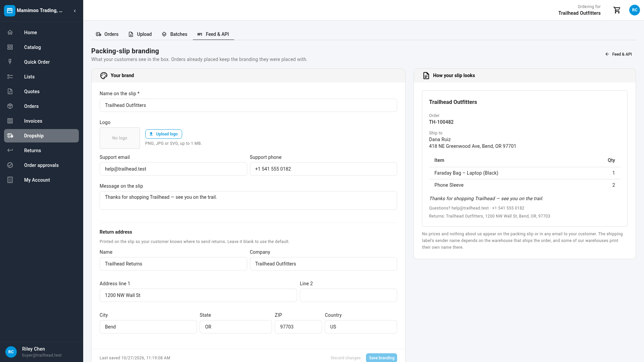This screenshot has height=362, width=644.
Task: Click the Mamimoo Trading store logo icon
Action: 10,11
